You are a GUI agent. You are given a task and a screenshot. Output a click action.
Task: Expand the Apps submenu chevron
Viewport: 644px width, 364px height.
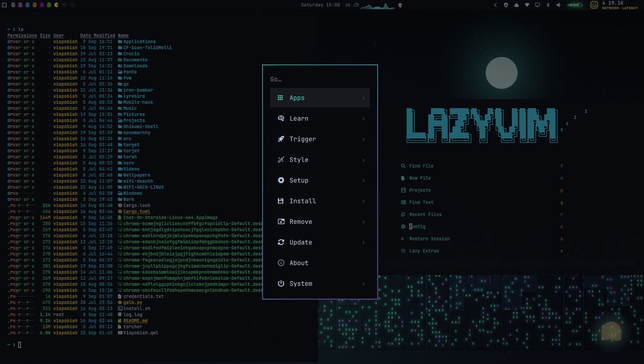pyautogui.click(x=363, y=98)
